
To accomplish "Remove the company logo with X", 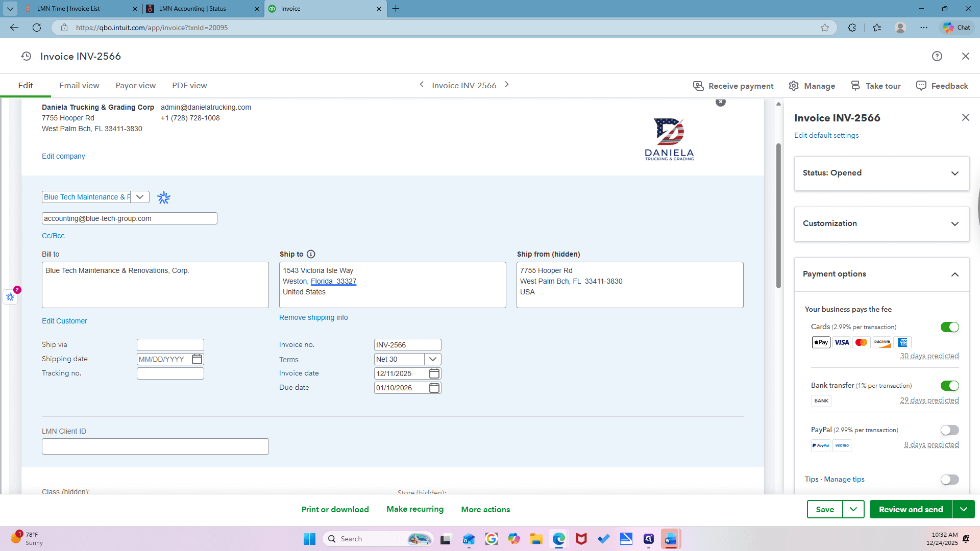I will pyautogui.click(x=721, y=102).
